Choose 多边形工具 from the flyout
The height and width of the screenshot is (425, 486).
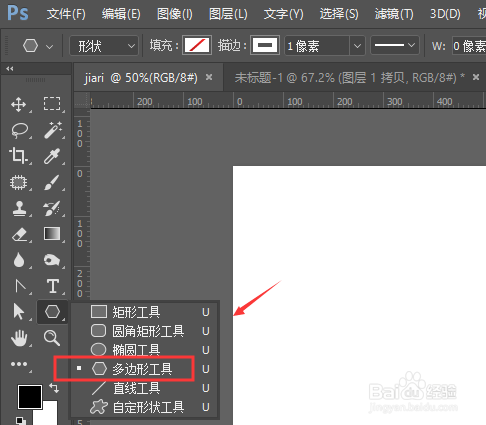click(145, 369)
